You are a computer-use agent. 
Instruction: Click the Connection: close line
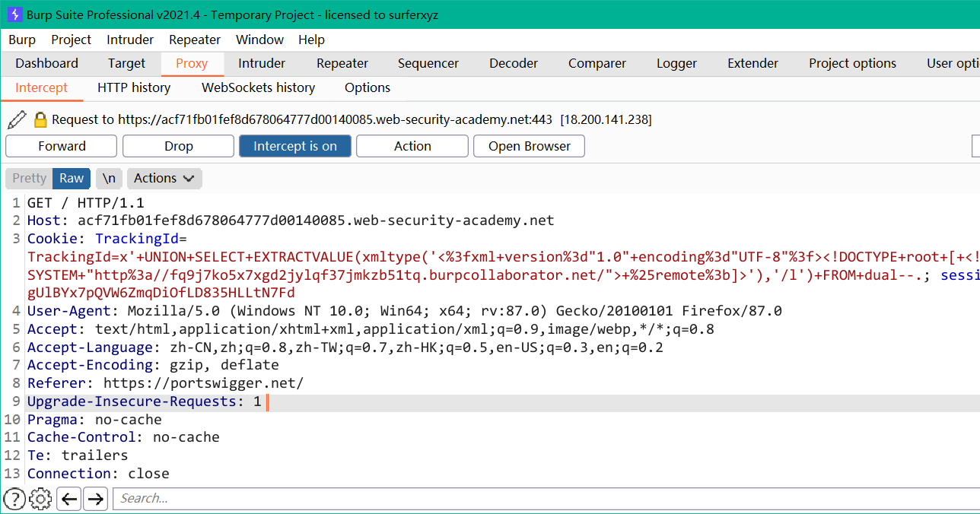click(98, 474)
